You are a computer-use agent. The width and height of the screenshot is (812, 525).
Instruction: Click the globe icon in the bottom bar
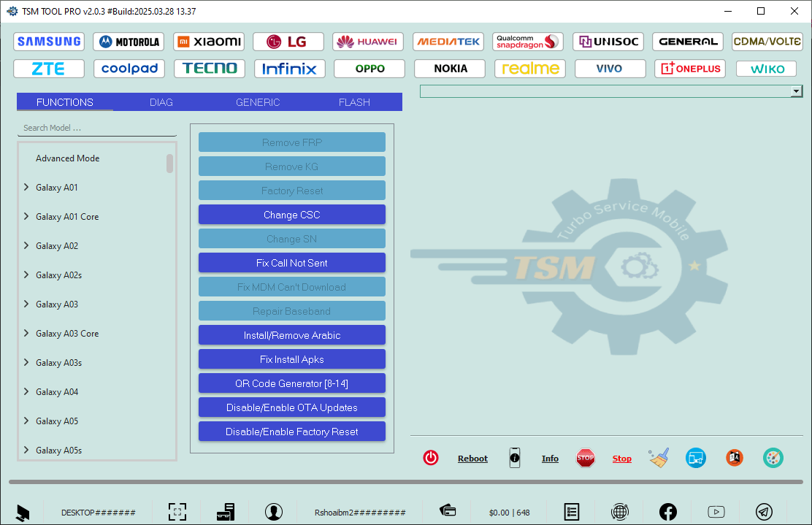click(620, 512)
